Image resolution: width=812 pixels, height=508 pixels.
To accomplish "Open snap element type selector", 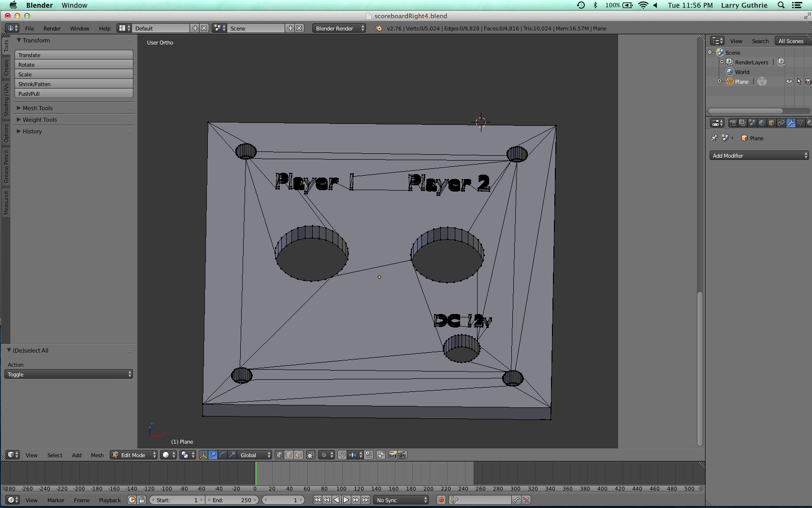I will coord(355,455).
